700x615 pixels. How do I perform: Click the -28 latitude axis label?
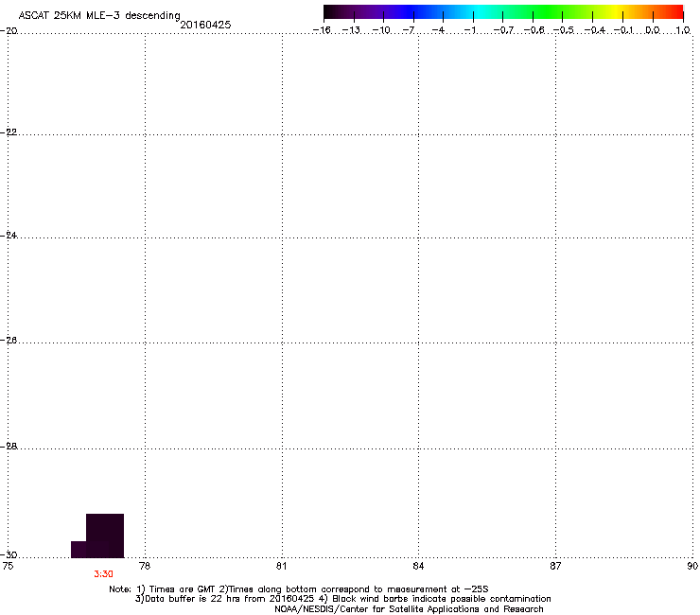9,447
